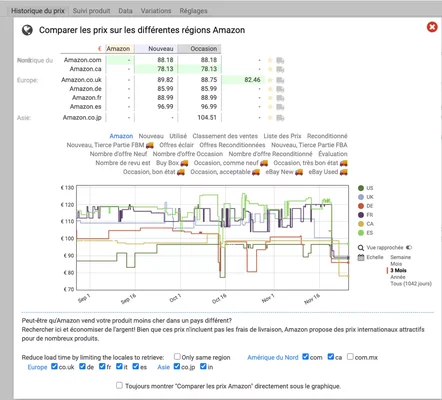Select Liste des Prix price type

(x=282, y=136)
